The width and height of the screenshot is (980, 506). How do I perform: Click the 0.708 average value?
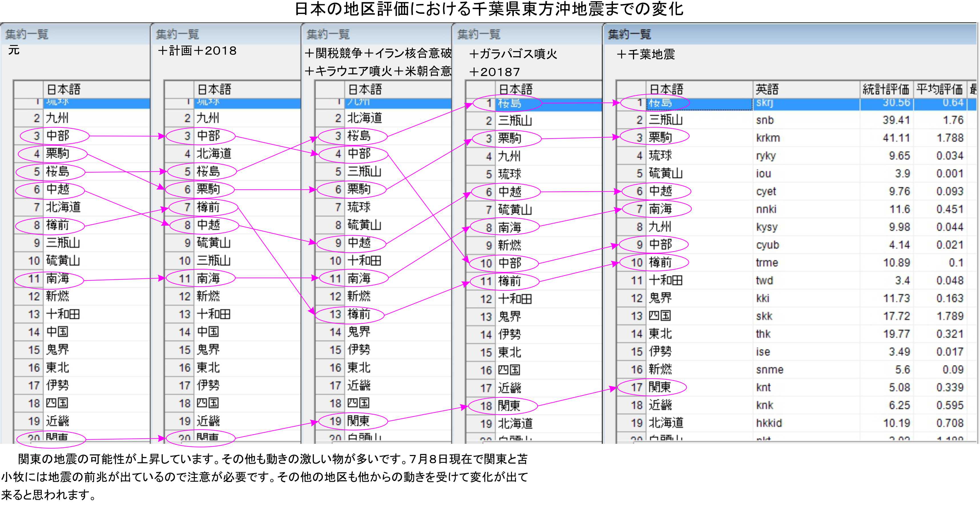[x=949, y=423]
